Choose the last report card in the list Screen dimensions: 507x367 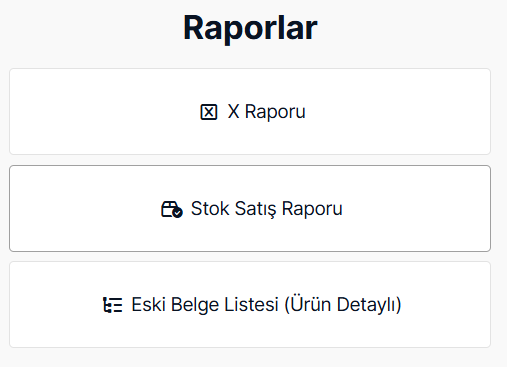point(250,304)
